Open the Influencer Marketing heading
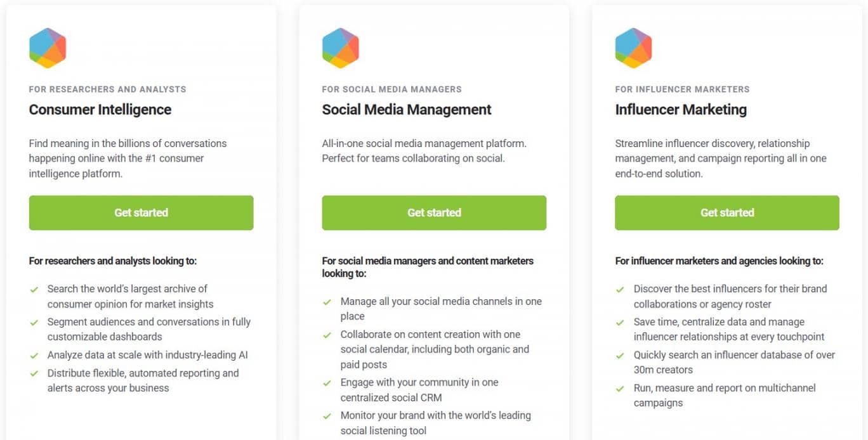Image resolution: width=868 pixels, height=440 pixels. click(x=681, y=110)
